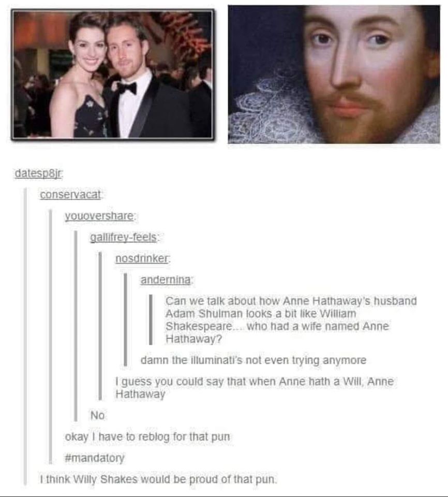Open conservacat's username link
Viewport: 448px width, 497px height.
coord(70,195)
